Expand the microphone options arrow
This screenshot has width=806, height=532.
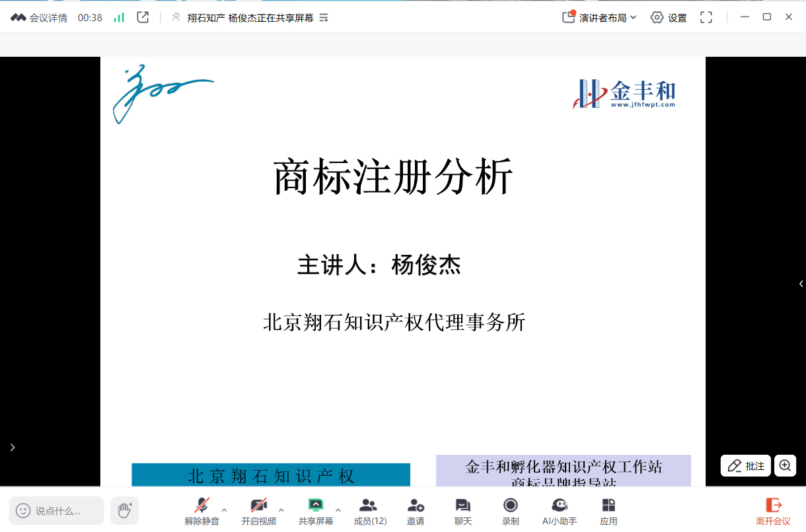pyautogui.click(x=225, y=510)
